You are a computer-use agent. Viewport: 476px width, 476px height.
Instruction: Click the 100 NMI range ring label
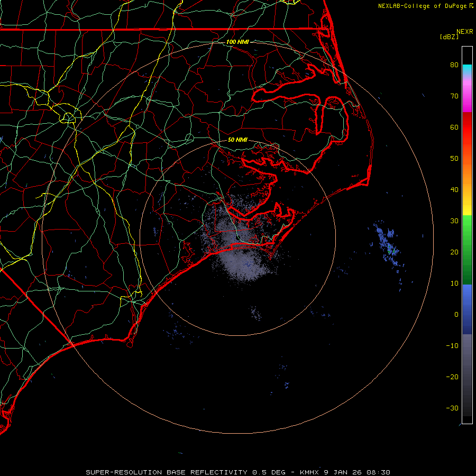[237, 42]
